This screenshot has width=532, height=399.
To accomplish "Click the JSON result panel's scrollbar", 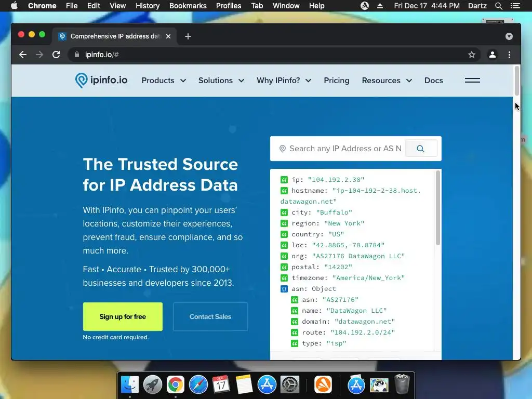I will coord(437,208).
